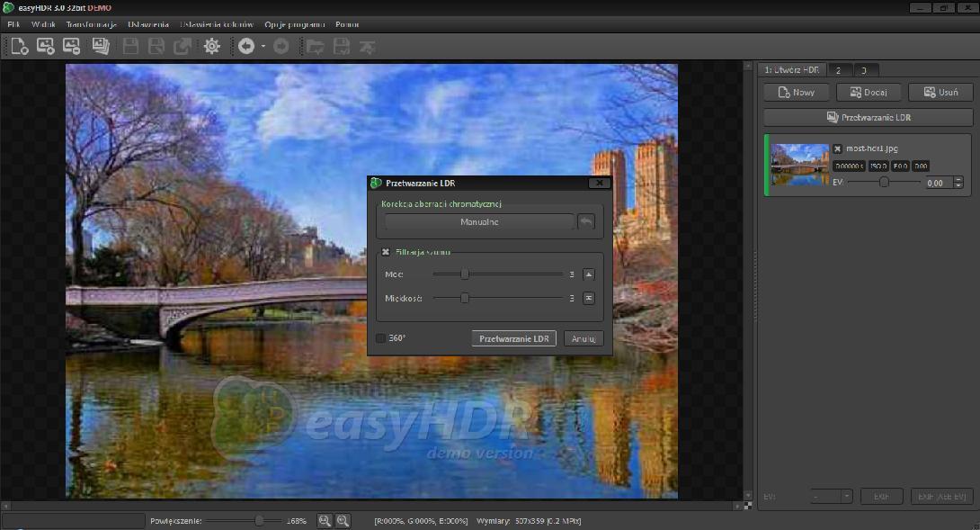Toggle the checkbox next to most-hdr1.jpg

pos(838,148)
